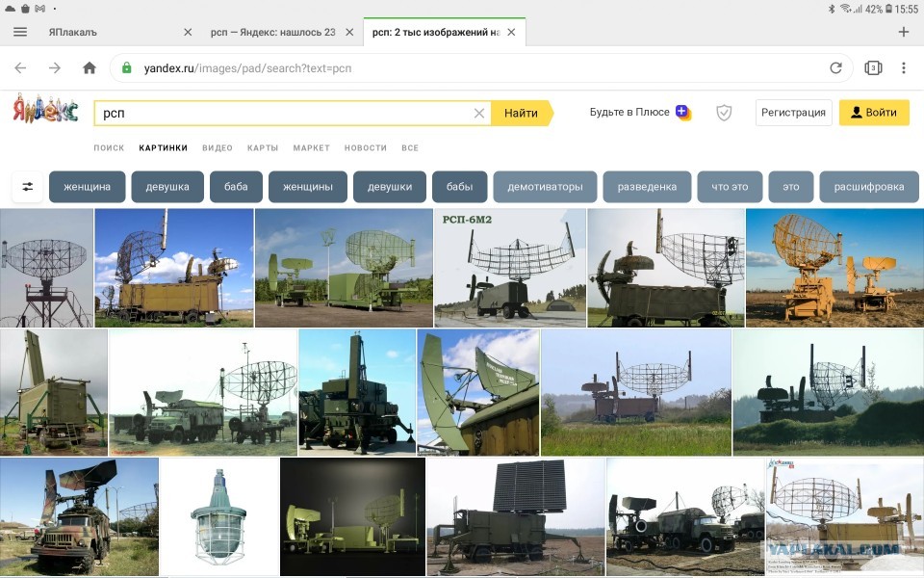The image size is (924, 578).
Task: Open the ВИДЕО section
Action: [218, 148]
